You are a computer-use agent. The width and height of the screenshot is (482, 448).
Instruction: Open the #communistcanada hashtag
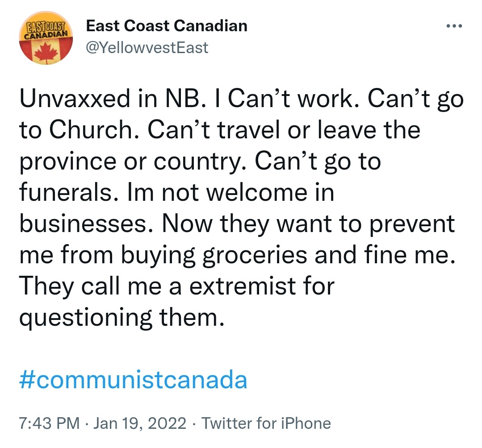pyautogui.click(x=133, y=380)
